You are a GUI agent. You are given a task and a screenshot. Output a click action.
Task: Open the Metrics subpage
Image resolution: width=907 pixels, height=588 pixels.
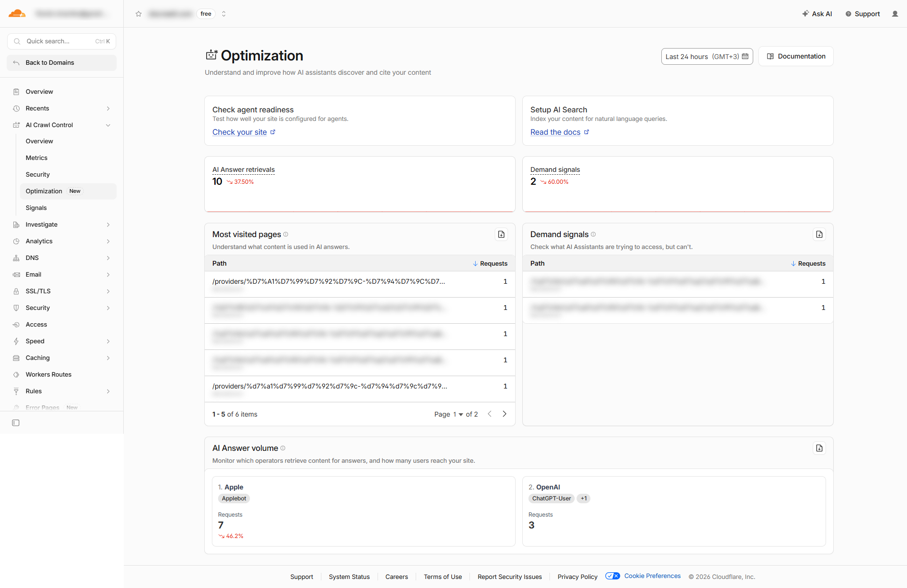coord(37,158)
